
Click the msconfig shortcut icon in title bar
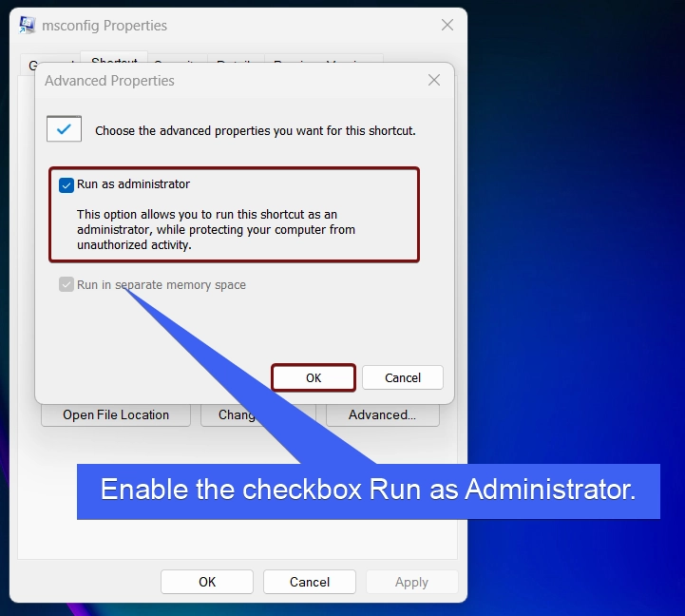coord(28,25)
